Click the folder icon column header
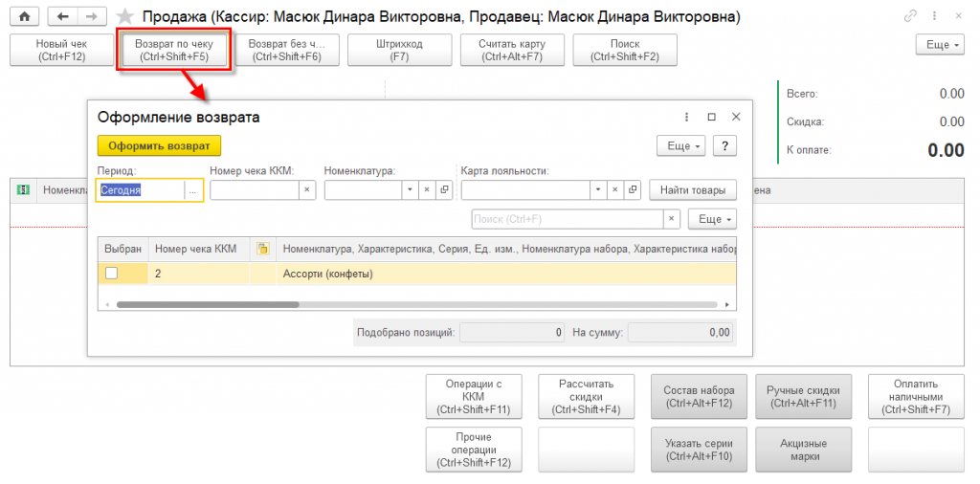980x484 pixels. tap(263, 250)
